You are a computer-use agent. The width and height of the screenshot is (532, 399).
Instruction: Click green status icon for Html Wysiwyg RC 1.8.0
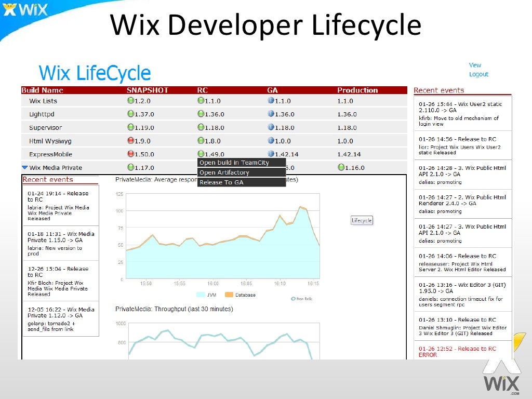[x=201, y=140]
